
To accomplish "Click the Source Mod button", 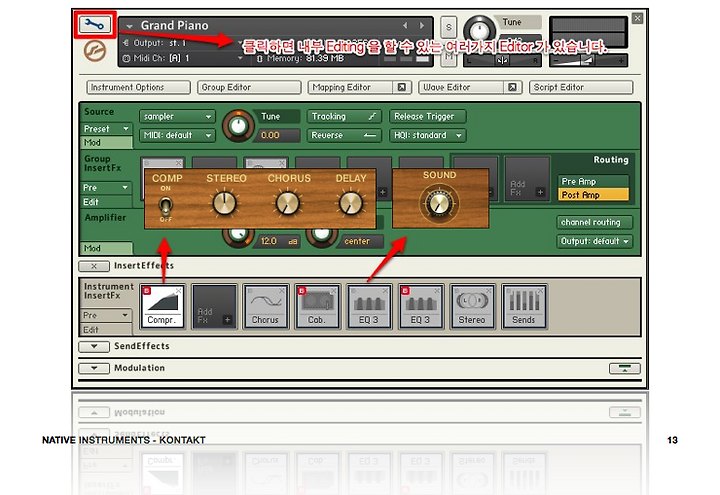I will (x=107, y=143).
